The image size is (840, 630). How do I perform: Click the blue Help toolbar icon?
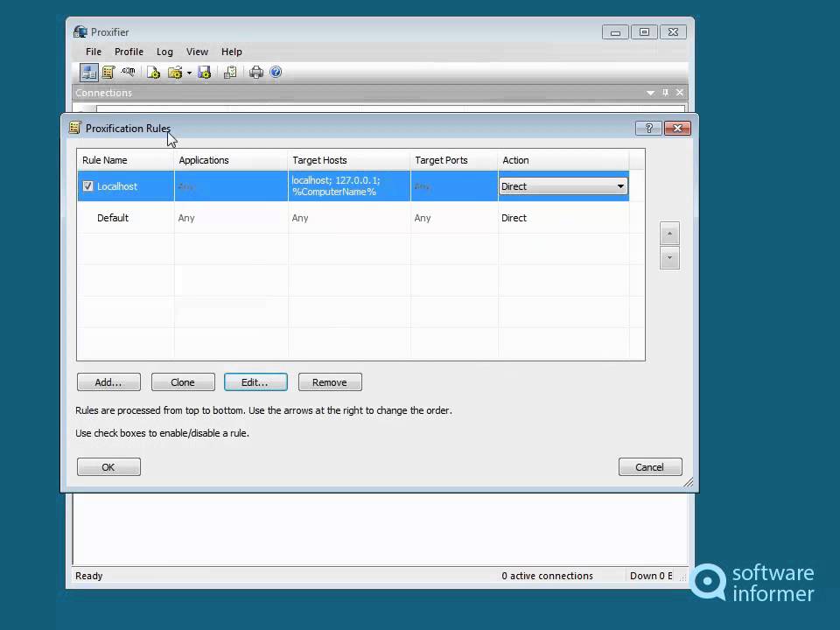276,72
